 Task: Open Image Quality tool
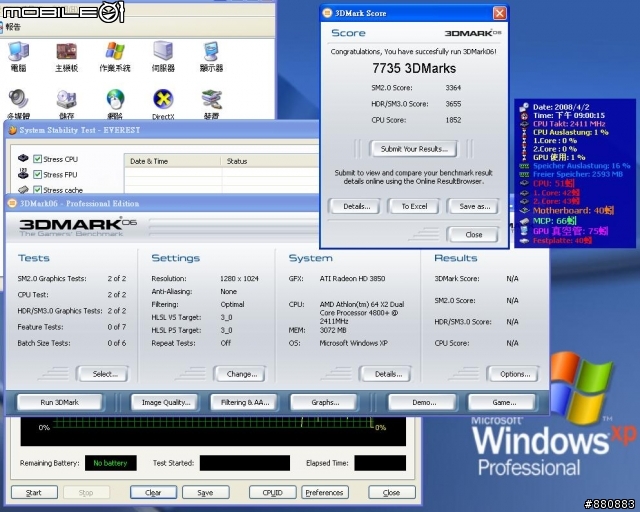click(x=166, y=403)
